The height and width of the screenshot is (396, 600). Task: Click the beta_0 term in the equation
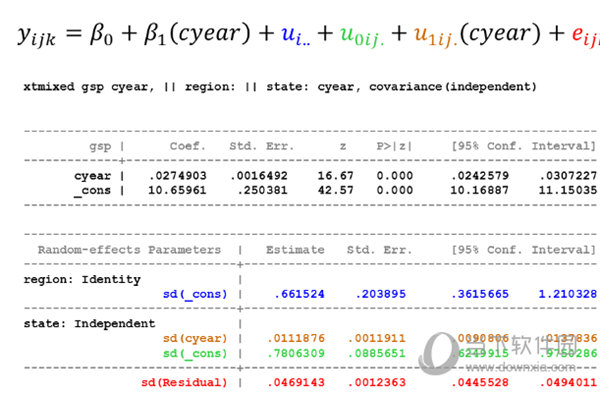[x=101, y=34]
